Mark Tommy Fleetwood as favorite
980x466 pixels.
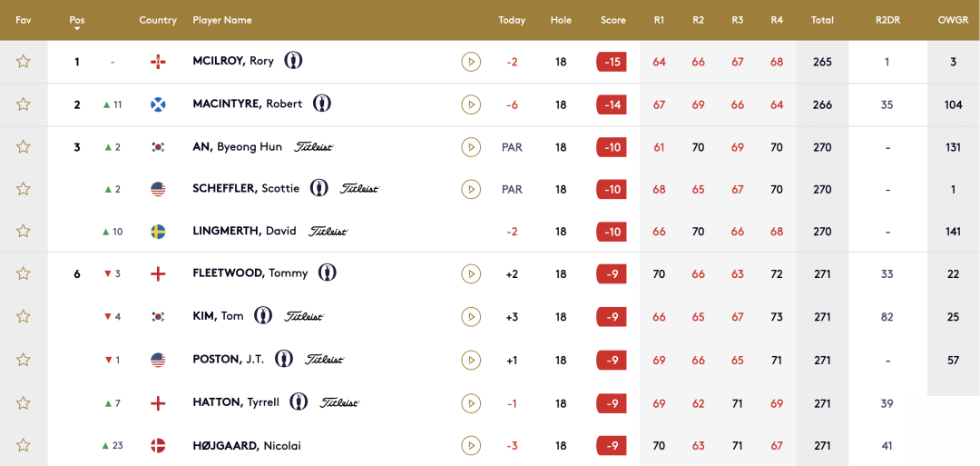(24, 273)
